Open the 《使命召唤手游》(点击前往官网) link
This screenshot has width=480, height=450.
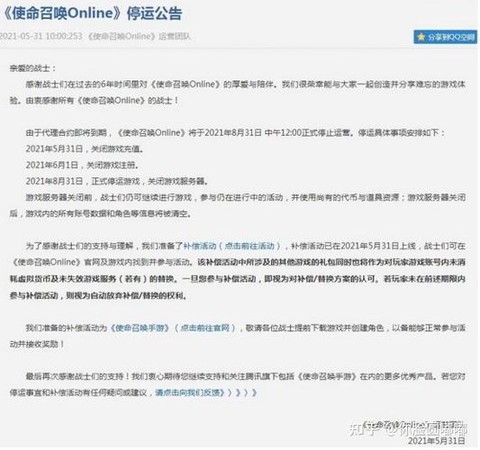point(173,328)
